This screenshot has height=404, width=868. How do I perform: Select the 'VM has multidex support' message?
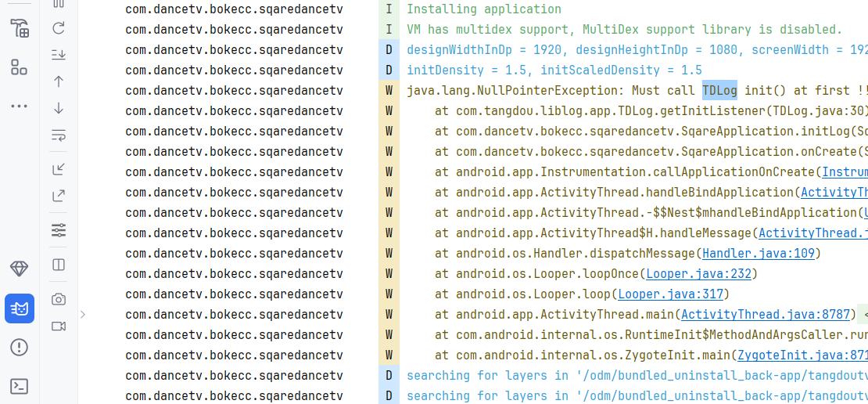pos(625,30)
